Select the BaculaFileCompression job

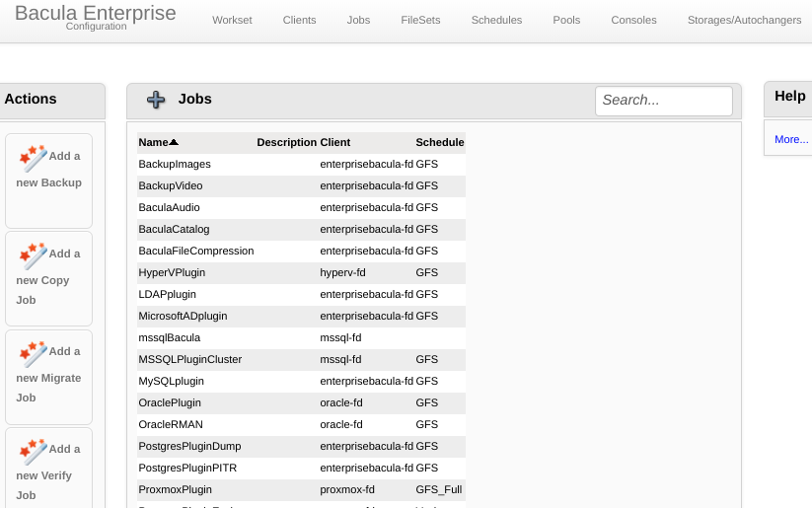196,252
